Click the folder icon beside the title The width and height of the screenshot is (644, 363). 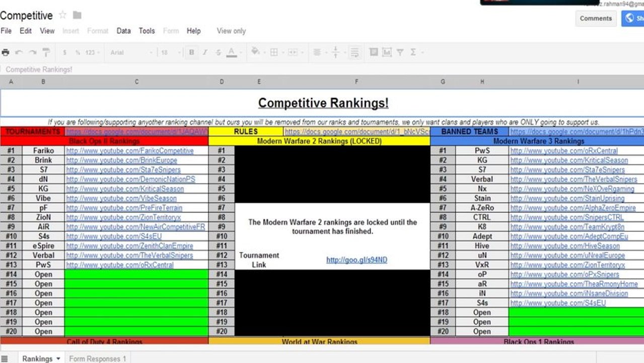click(77, 15)
